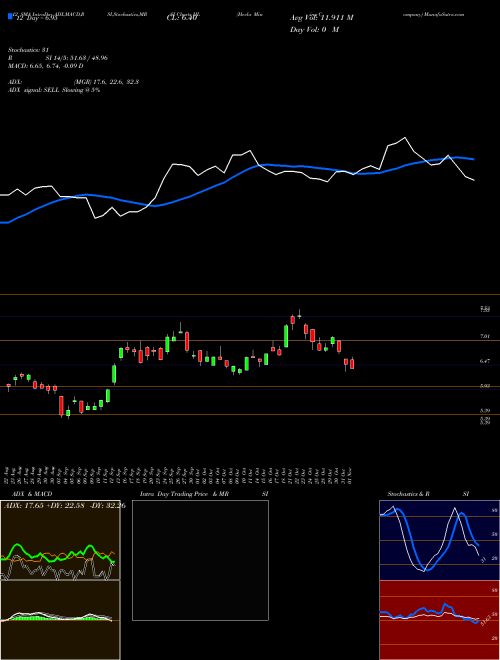The height and width of the screenshot is (660, 500).
Task: Open the red RSI chart panel
Action: (x=439, y=620)
